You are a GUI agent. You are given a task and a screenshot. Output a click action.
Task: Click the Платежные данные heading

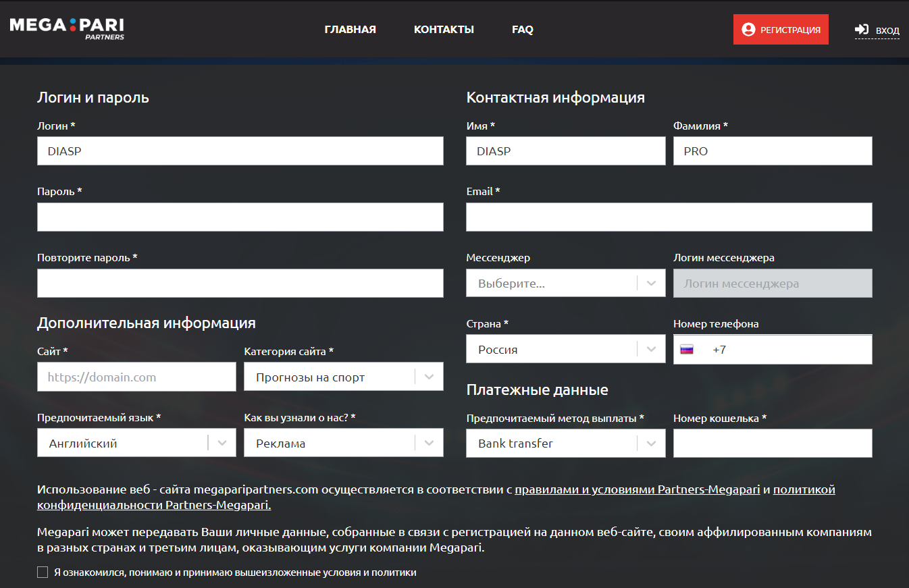pyautogui.click(x=538, y=390)
